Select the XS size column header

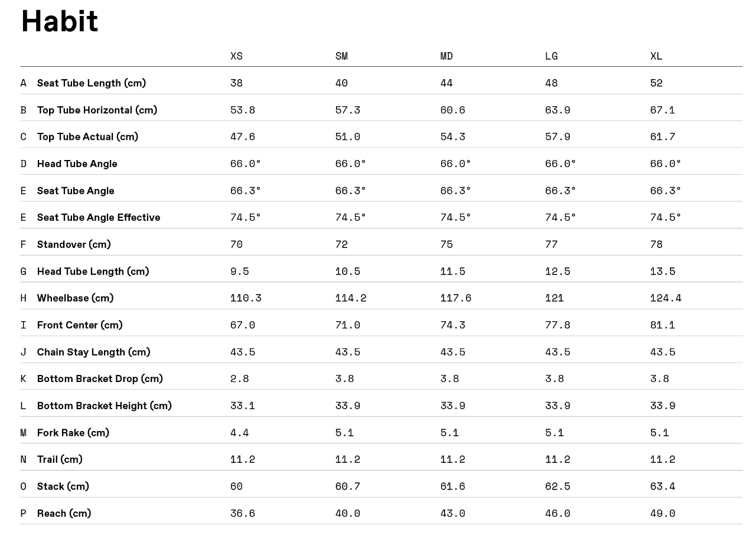[236, 56]
